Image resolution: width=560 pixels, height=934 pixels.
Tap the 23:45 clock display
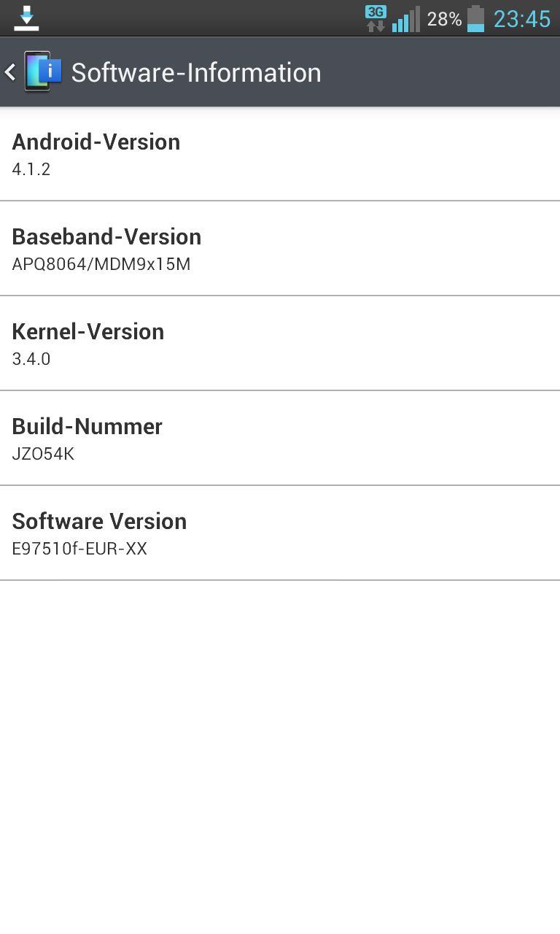[x=522, y=19]
